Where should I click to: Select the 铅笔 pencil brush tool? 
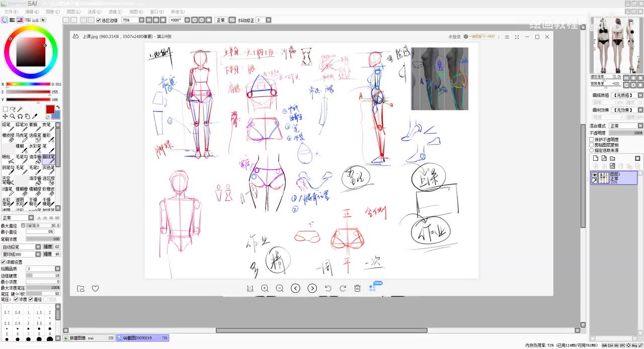7,127
